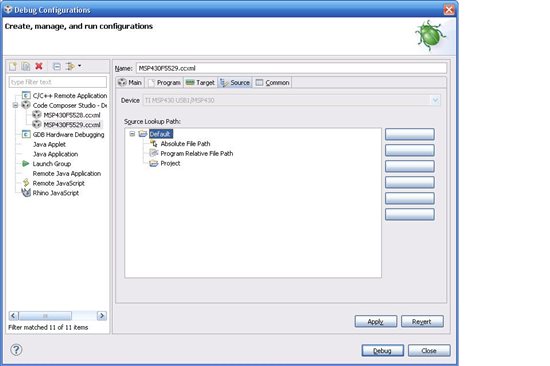Select 'Java Applet' in the tree
Screen dimensions: 550x366
49,144
